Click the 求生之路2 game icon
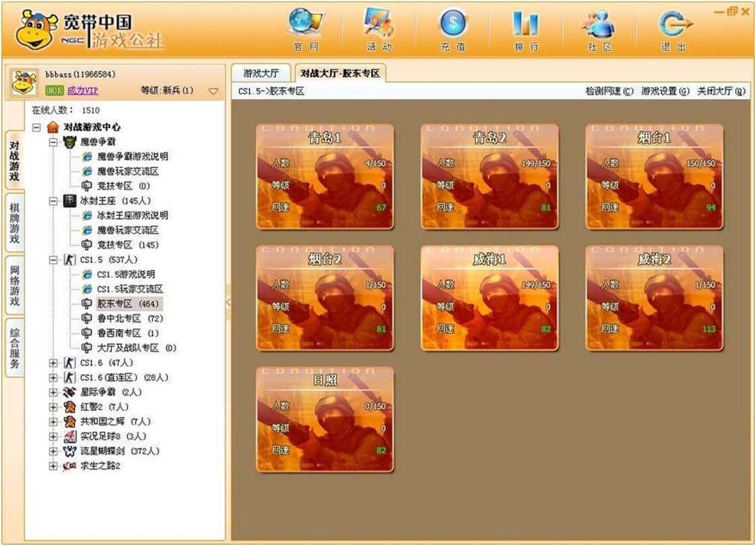Image resolution: width=756 pixels, height=546 pixels. (x=70, y=466)
